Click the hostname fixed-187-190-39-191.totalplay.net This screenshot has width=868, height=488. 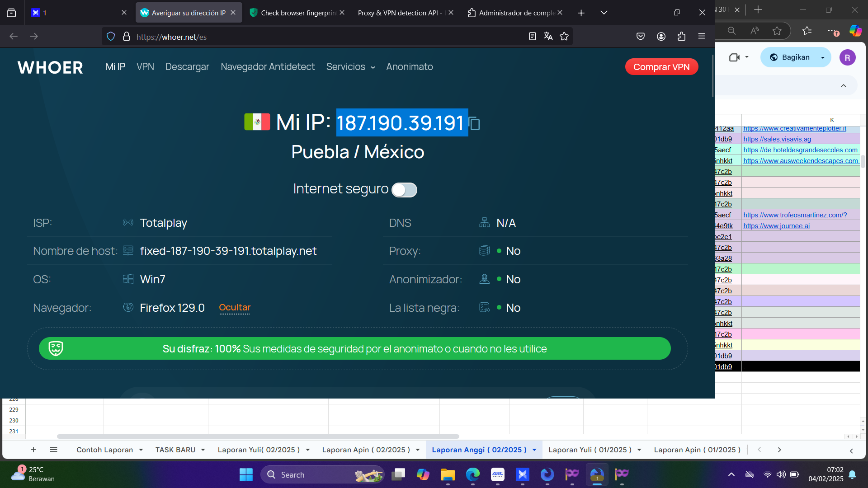(228, 251)
